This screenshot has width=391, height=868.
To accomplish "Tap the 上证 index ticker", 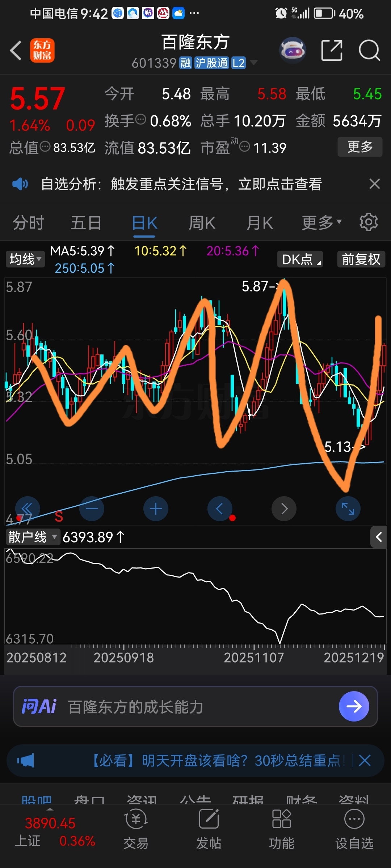I will point(55,832).
